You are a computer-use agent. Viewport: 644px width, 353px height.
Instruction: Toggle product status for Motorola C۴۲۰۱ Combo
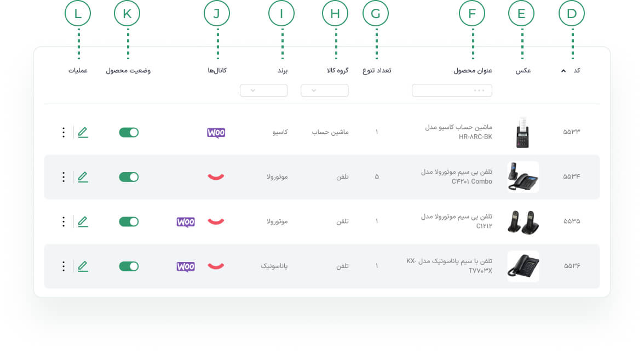129,177
